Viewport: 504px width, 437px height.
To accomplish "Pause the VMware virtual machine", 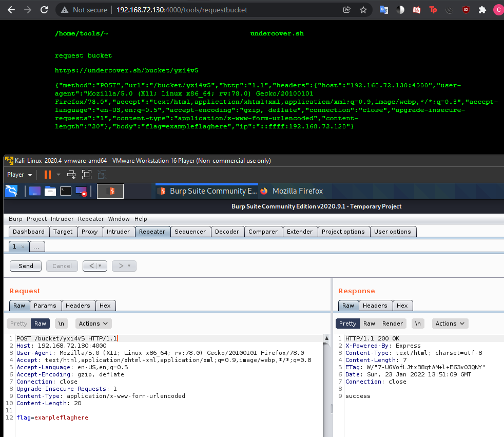I will pos(48,175).
